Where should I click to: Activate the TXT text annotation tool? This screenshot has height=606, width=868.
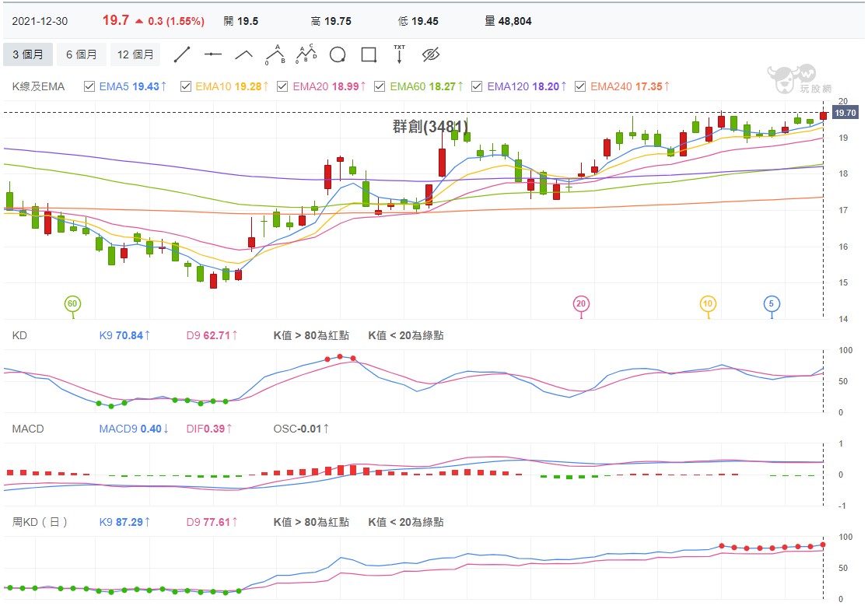click(399, 54)
